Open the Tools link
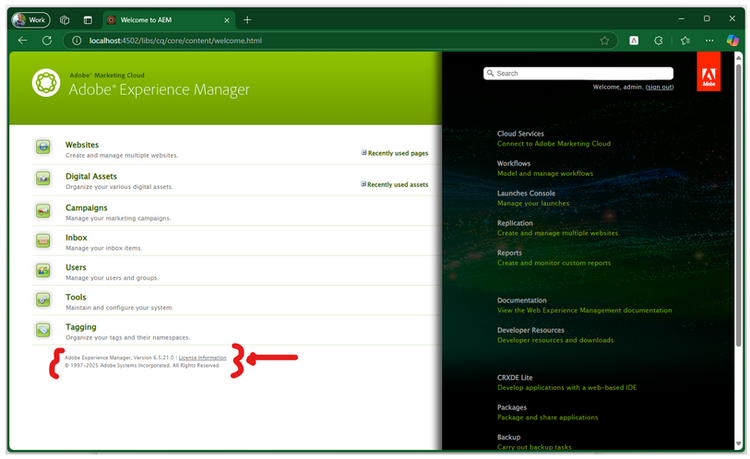This screenshot has width=750, height=459. [76, 297]
